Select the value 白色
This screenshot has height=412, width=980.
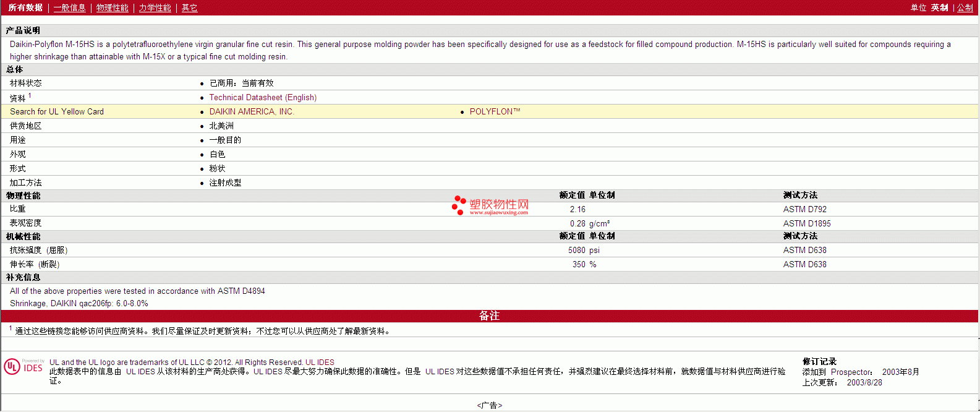pyautogui.click(x=217, y=154)
